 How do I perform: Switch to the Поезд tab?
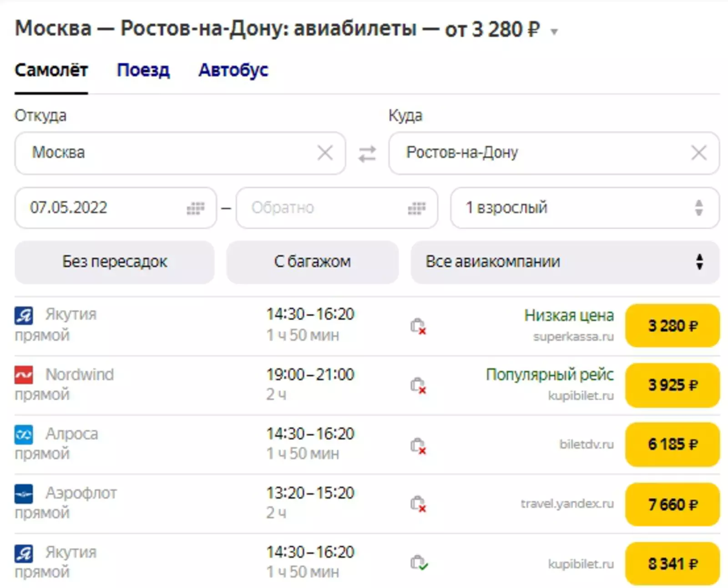(x=143, y=70)
